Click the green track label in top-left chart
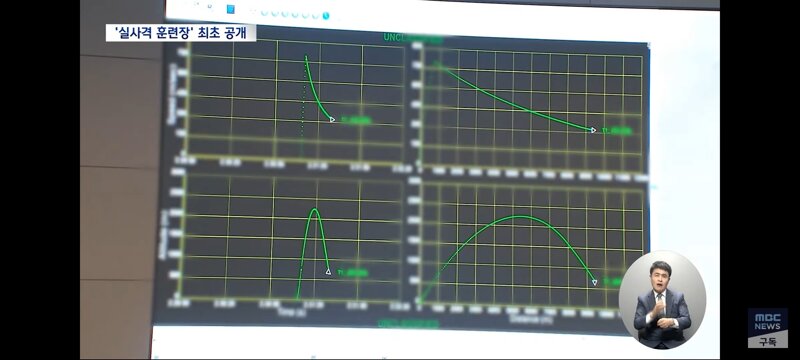Viewport: 800px width, 360px height. (x=355, y=121)
